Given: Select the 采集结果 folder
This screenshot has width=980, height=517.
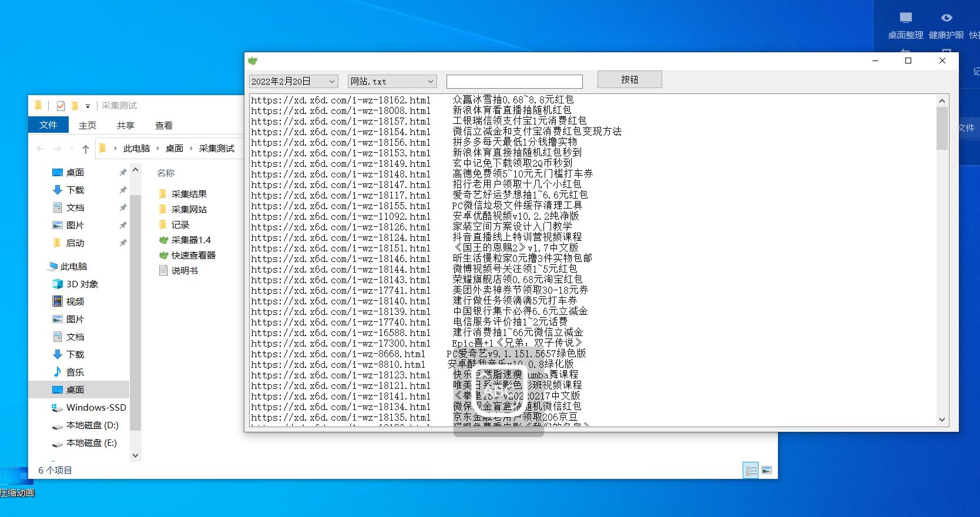Looking at the screenshot, I should click(183, 194).
